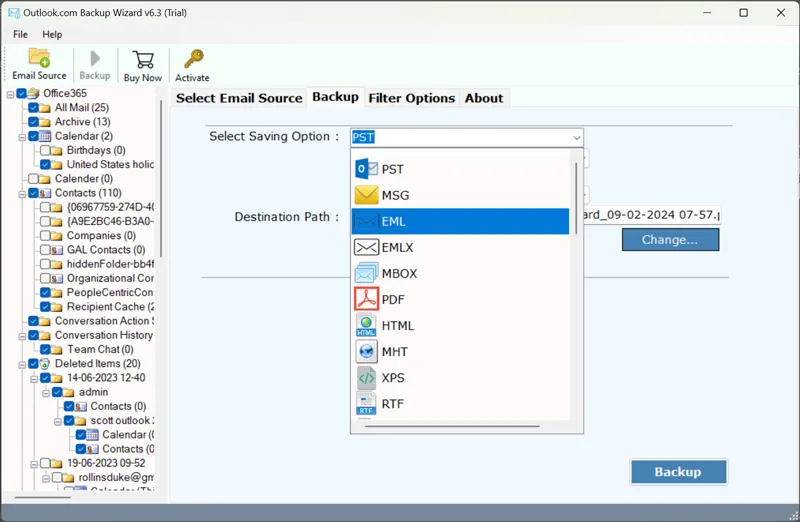
Task: Collapse the Office365 root tree node
Action: 10,94
